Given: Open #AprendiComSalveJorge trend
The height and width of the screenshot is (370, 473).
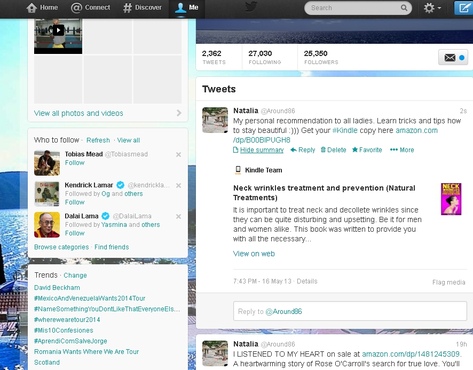Looking at the screenshot, I should tap(71, 341).
